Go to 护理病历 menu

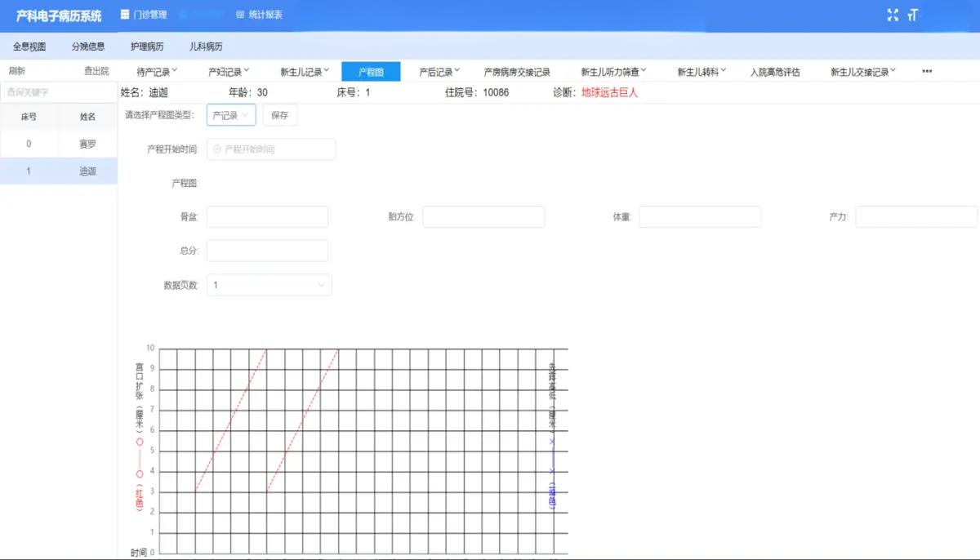(x=147, y=47)
